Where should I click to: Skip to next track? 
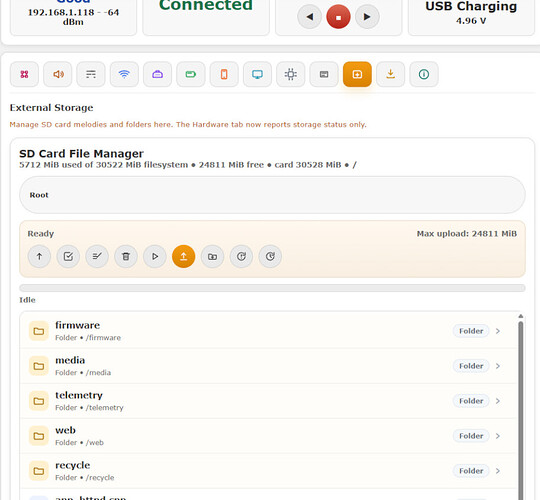[x=367, y=17]
